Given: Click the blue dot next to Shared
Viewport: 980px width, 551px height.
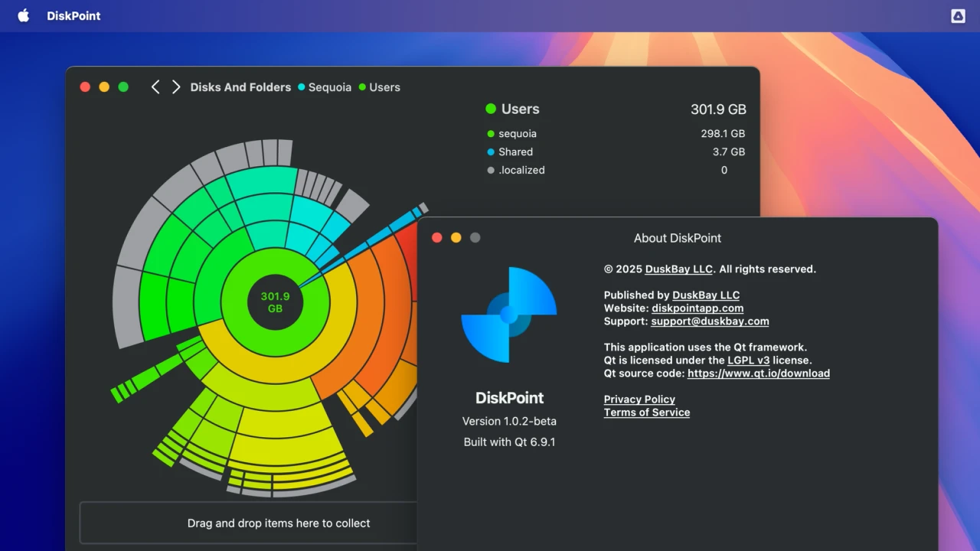Looking at the screenshot, I should click(491, 152).
